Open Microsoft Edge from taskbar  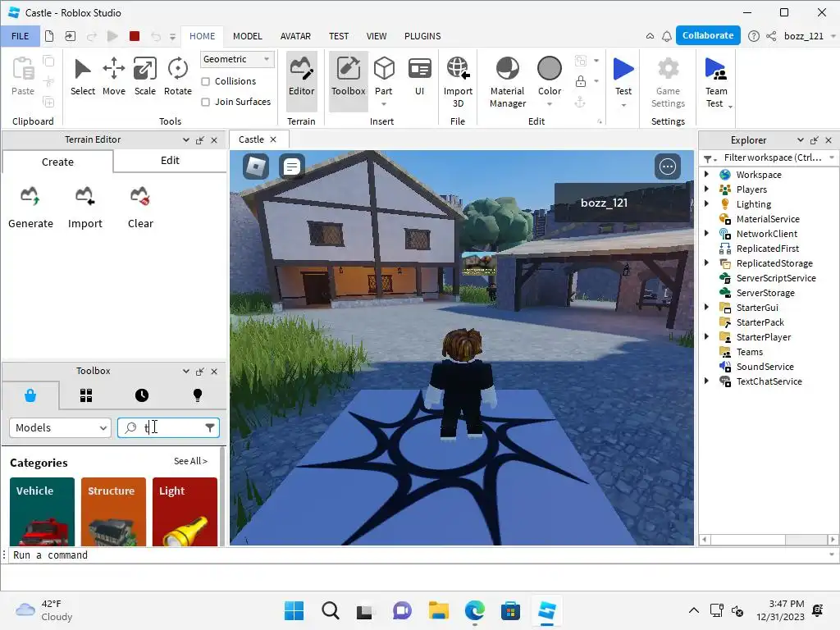(475, 610)
